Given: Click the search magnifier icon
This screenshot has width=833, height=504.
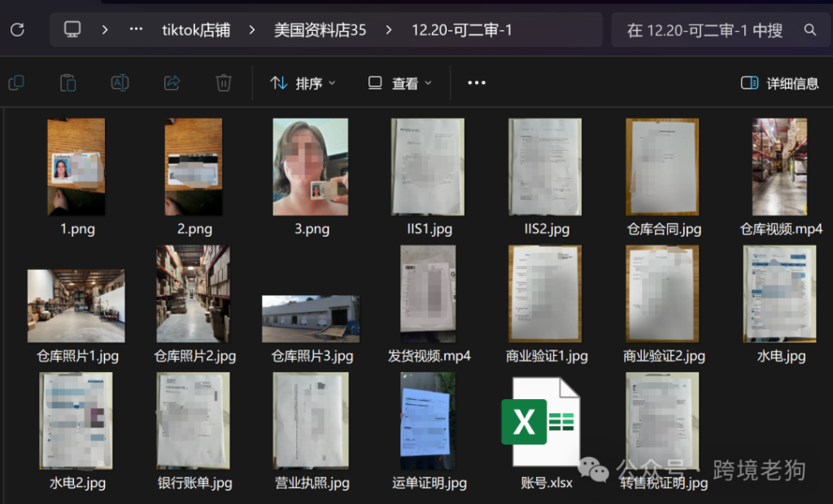Looking at the screenshot, I should 809,30.
